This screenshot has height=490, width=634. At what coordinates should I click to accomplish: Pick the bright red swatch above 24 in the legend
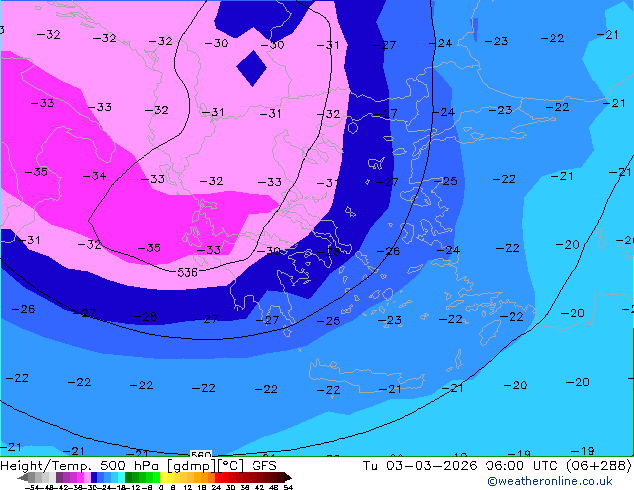pos(218,477)
